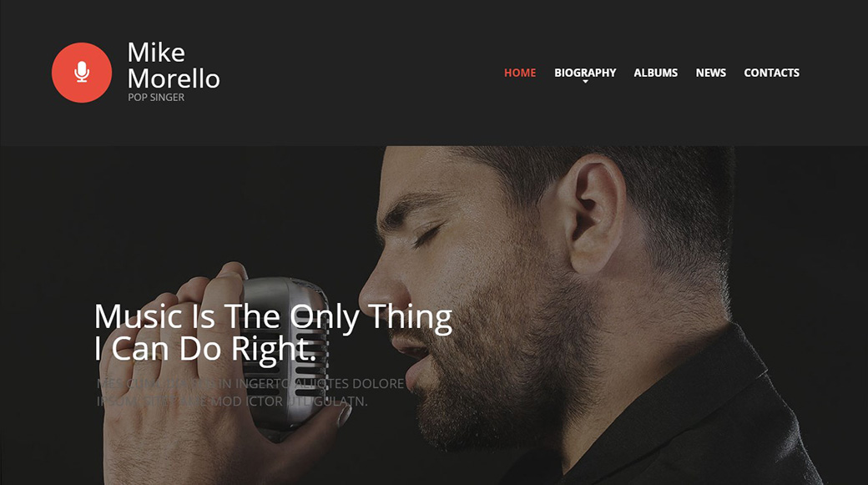Go to the Albums page
Screen dimensions: 868x485
click(x=655, y=73)
